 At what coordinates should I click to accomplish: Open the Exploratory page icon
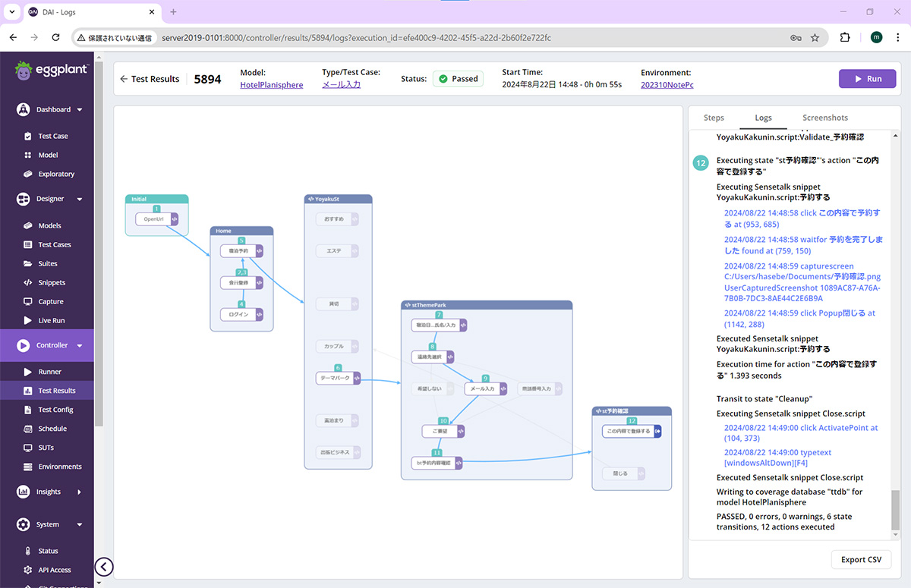pyautogui.click(x=28, y=174)
